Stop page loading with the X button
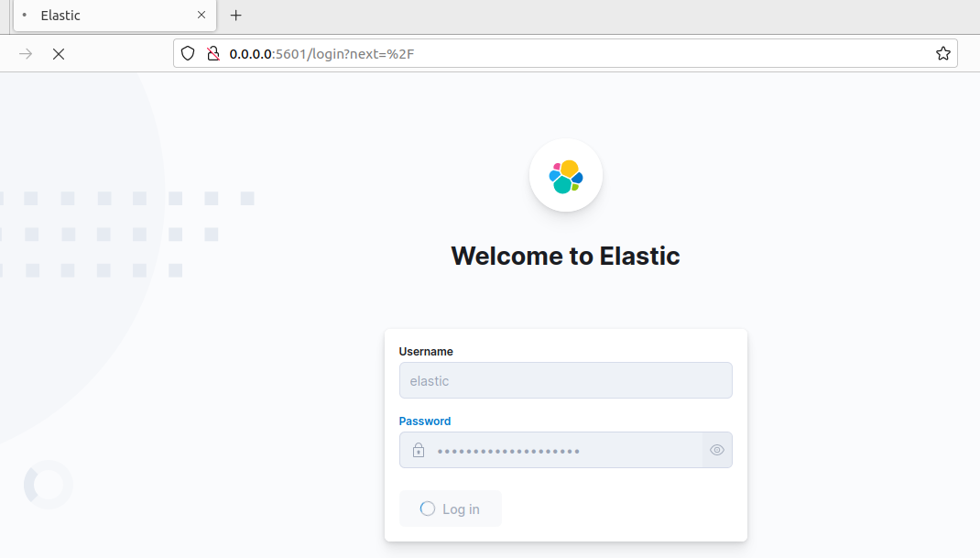The image size is (980, 558). (x=59, y=54)
